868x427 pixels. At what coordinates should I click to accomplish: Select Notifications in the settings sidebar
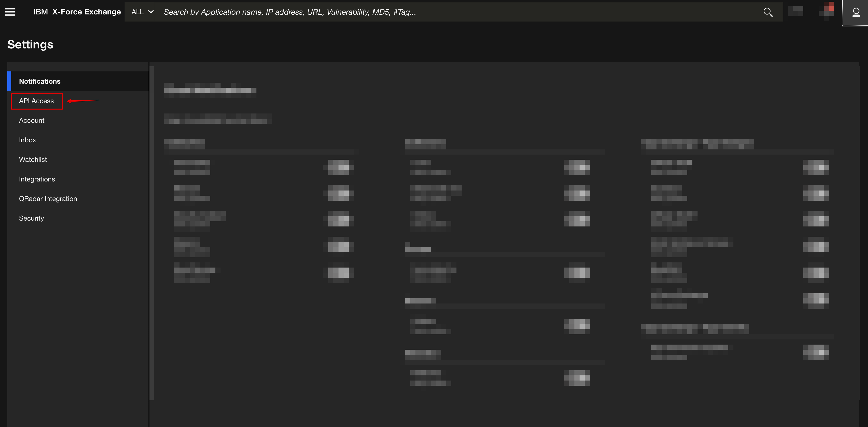click(x=39, y=81)
